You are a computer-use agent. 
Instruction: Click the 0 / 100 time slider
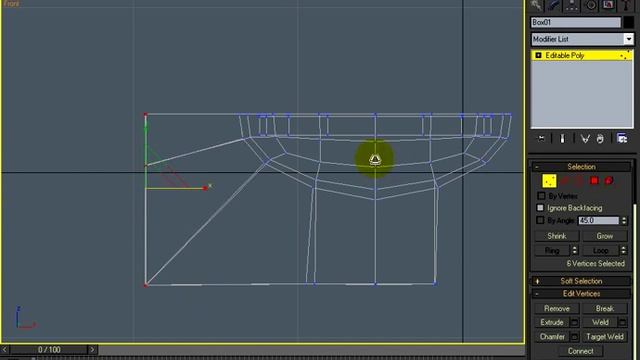point(49,349)
